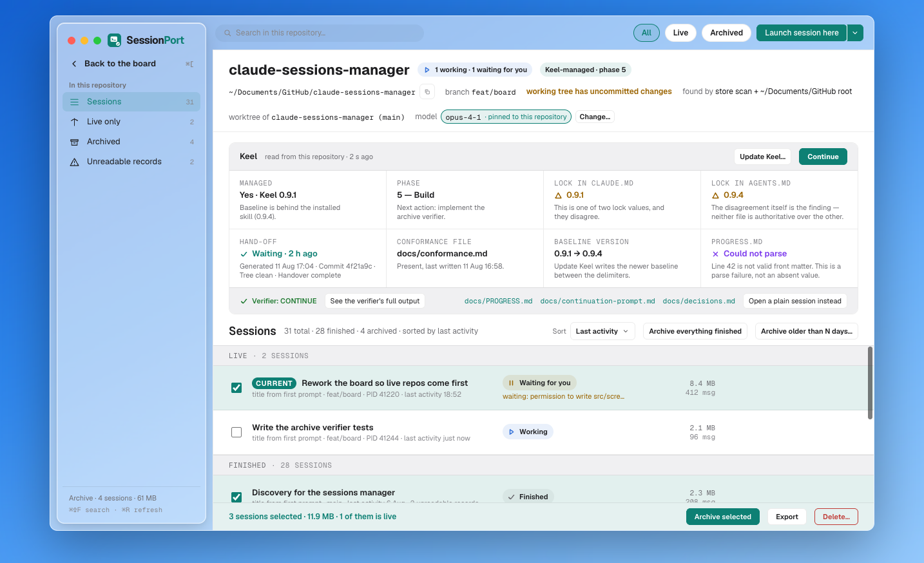Switch to the Live filter pill
The height and width of the screenshot is (563, 924).
coord(680,33)
